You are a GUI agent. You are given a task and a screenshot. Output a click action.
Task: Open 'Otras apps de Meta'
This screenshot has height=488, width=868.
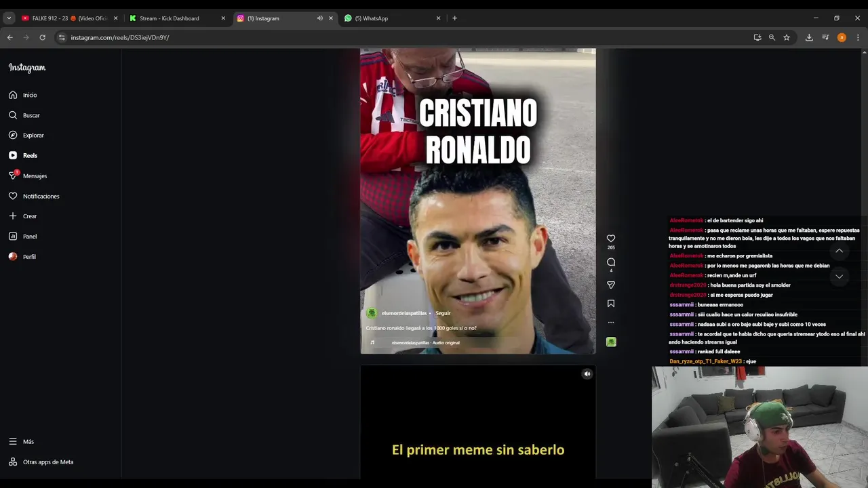point(41,462)
